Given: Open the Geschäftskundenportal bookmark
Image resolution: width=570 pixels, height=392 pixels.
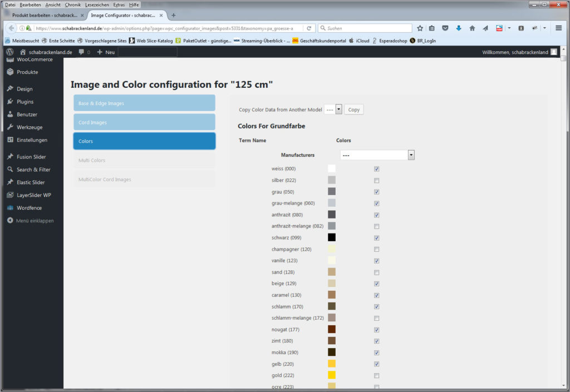Looking at the screenshot, I should (319, 41).
